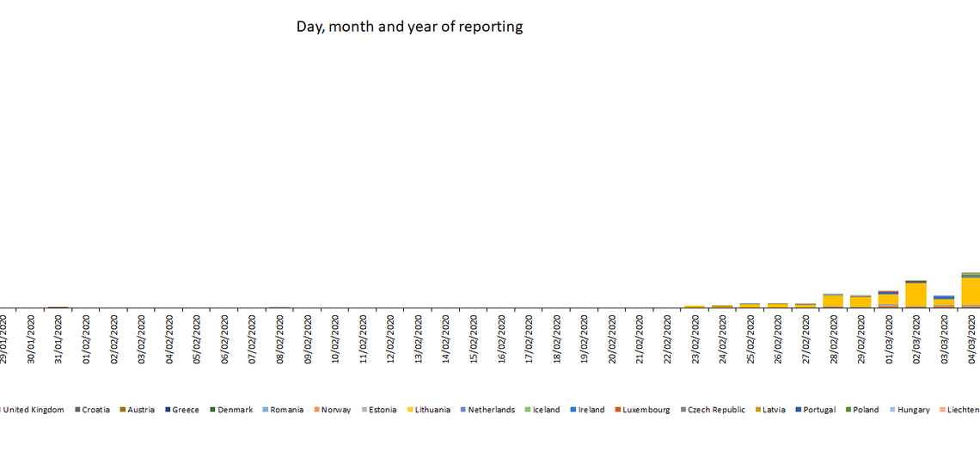Click the Luxembourg legend color swatch
The height and width of the screenshot is (451, 980).
618,410
